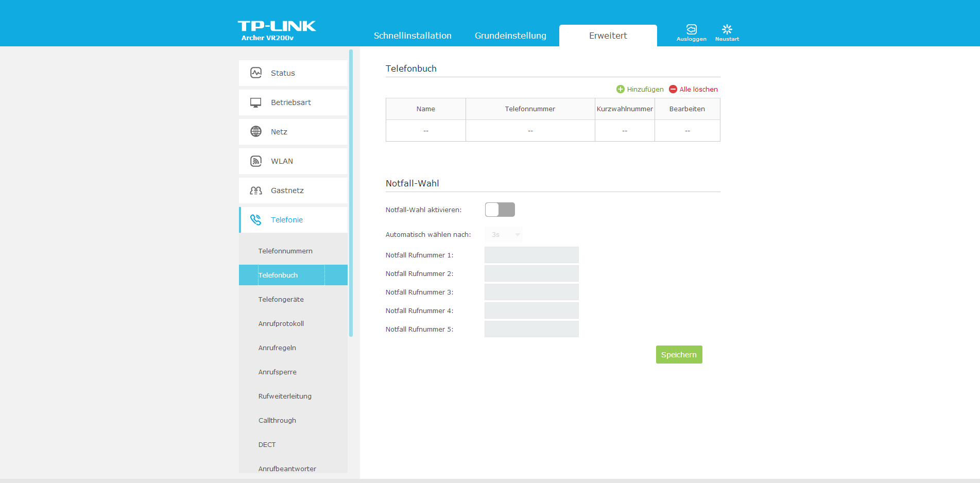Select Anrufprotokoll in the sidebar
This screenshot has height=483, width=980.
[281, 323]
